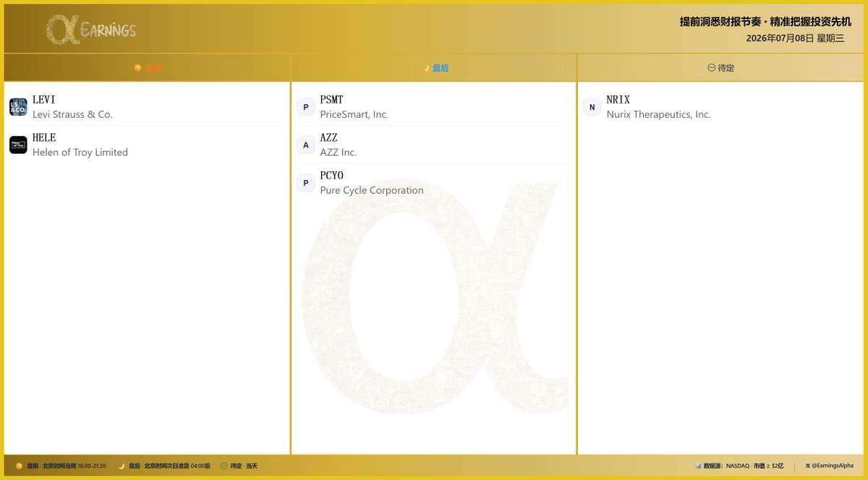The height and width of the screenshot is (480, 868).
Task: Click 'Pure Cycle Corporation' company name
Action: point(372,190)
